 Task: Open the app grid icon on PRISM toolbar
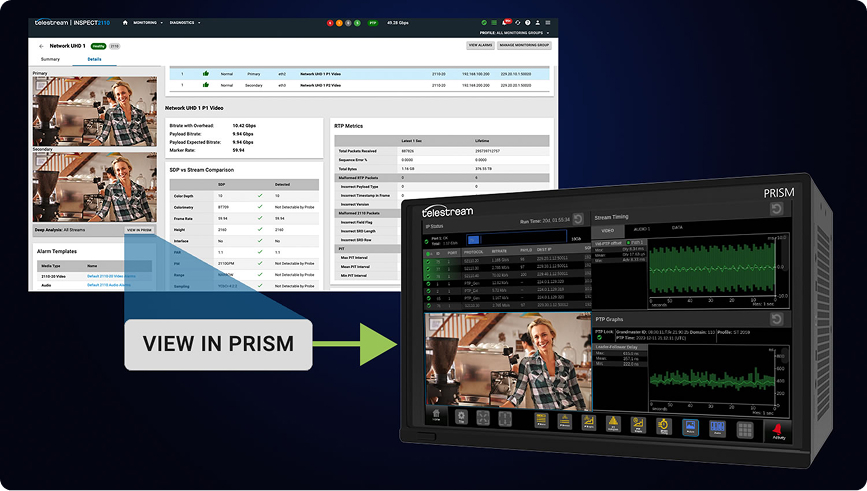(x=745, y=430)
